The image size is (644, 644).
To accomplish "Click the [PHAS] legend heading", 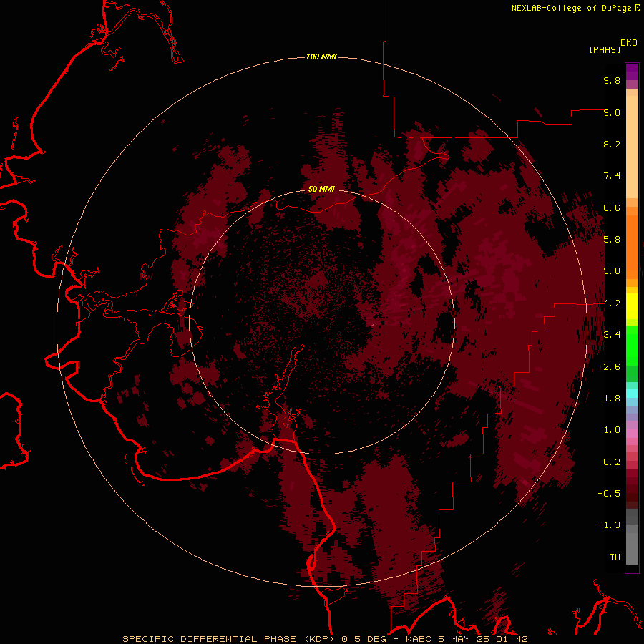I will pyautogui.click(x=605, y=49).
